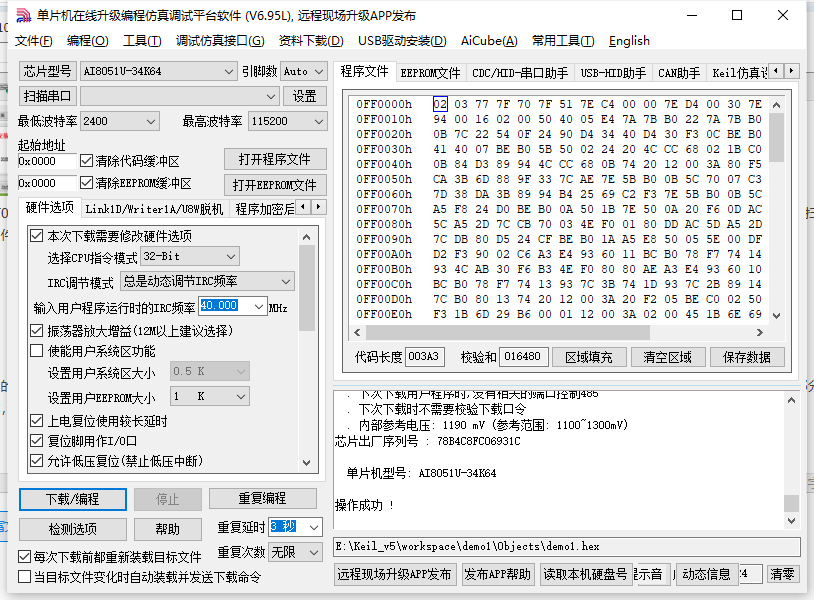Select the 硬件选项 tab
Viewport: 814px width, 600px height.
click(x=50, y=208)
